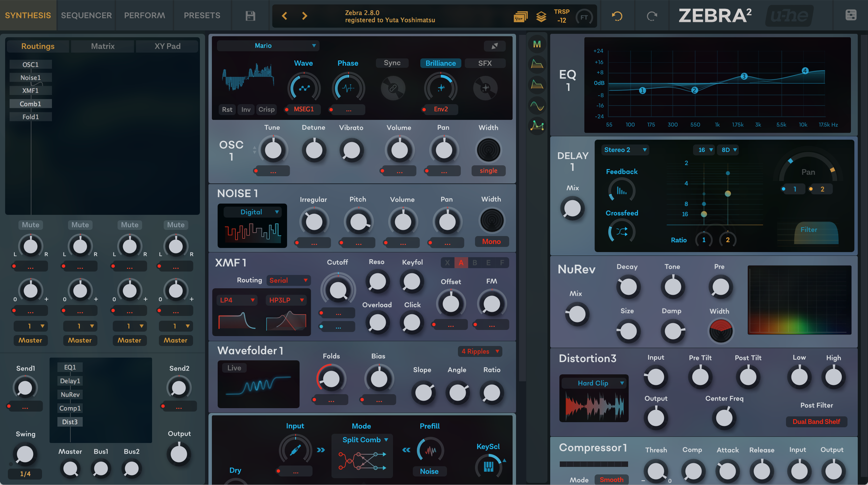
Task: Open the settings panel icon at top right
Action: pyautogui.click(x=851, y=15)
